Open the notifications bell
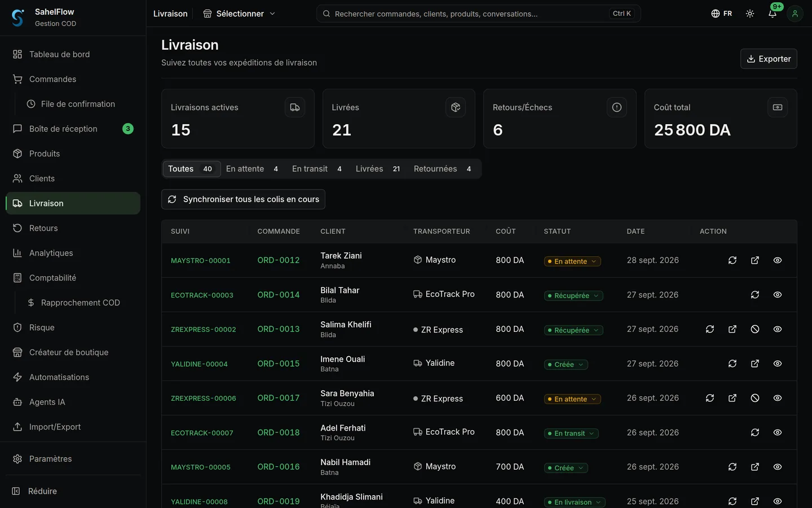812x508 pixels. 773,14
